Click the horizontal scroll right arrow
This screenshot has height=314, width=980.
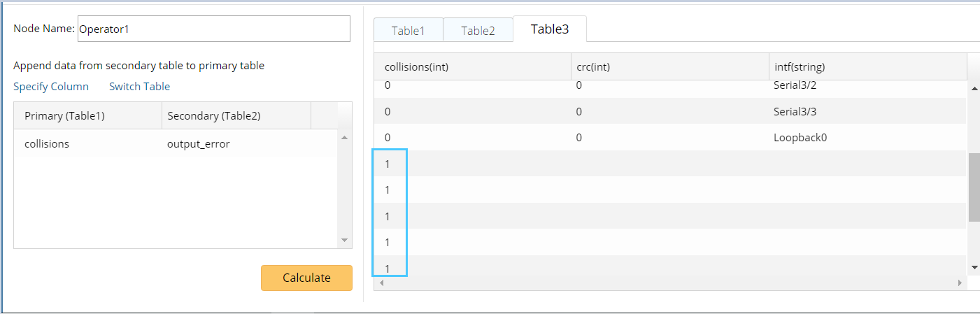coord(960,283)
